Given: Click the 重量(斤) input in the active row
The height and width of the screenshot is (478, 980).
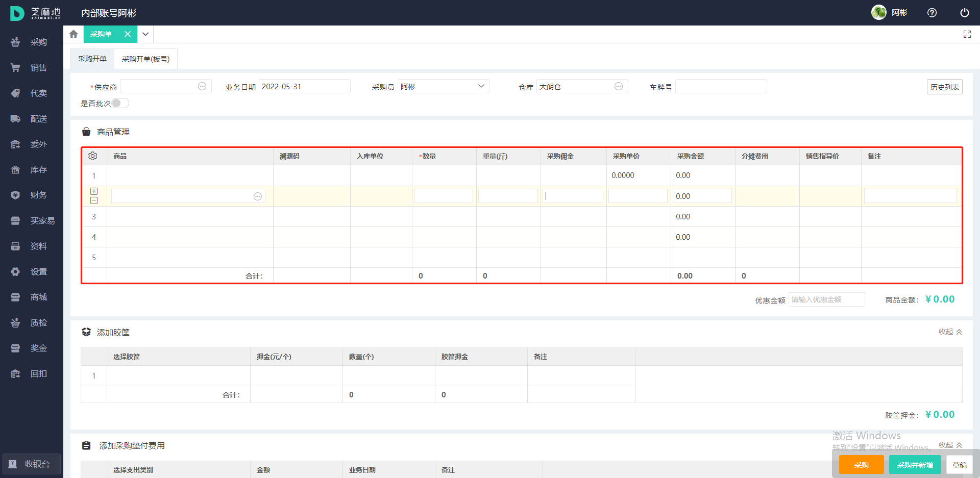Looking at the screenshot, I should point(508,196).
